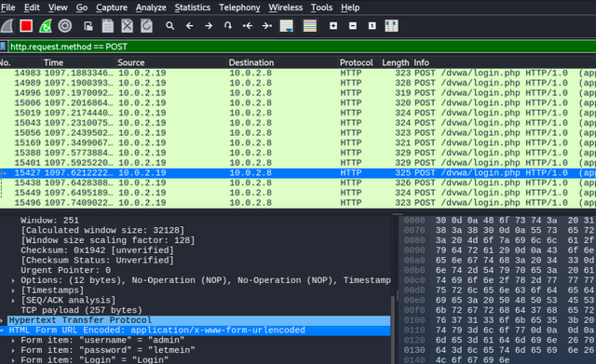Toggle auto-scroll during live capture
This screenshot has height=364, width=596.
click(x=287, y=26)
